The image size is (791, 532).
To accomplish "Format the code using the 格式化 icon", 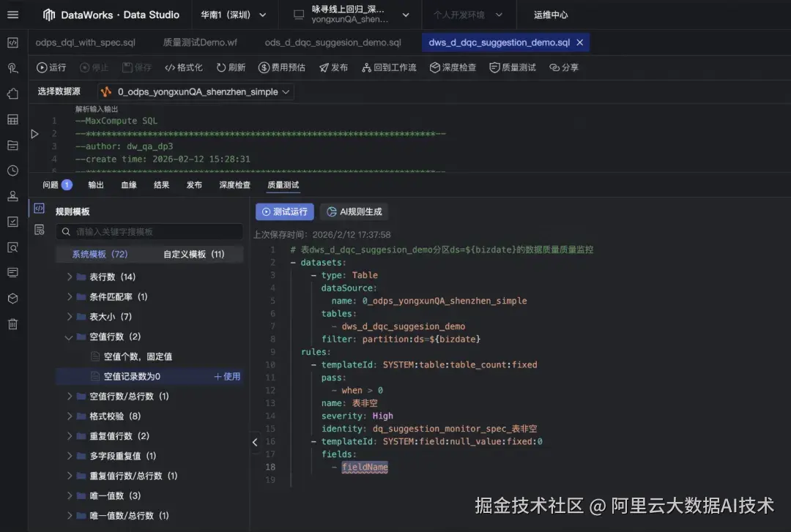I will pyautogui.click(x=182, y=68).
